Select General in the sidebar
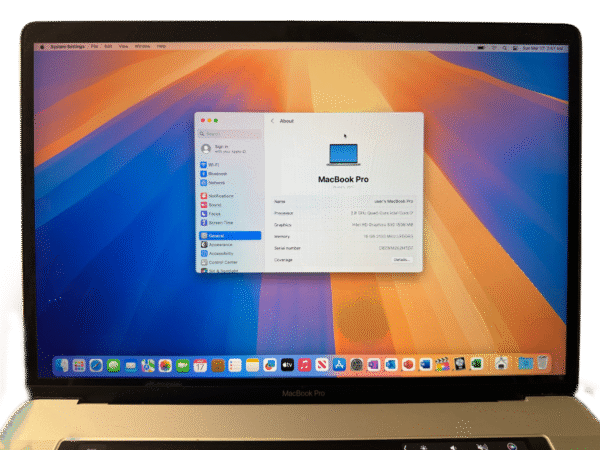Screen dimensions: 600x450 click(x=230, y=236)
